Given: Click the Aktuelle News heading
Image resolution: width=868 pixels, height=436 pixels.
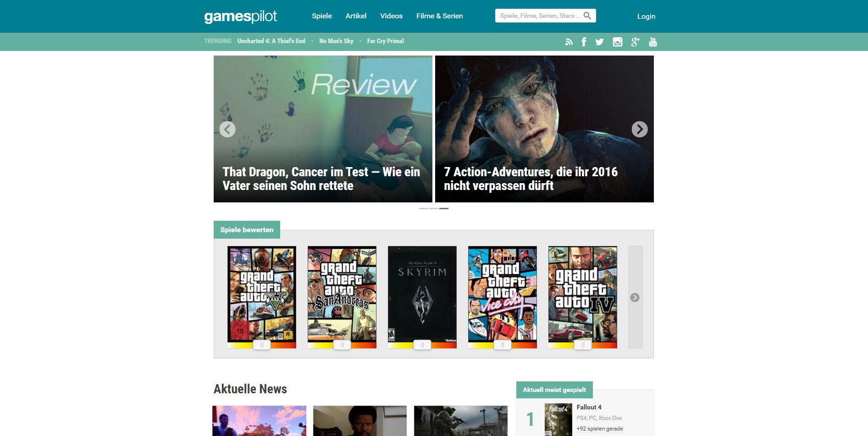Looking at the screenshot, I should pos(250,389).
